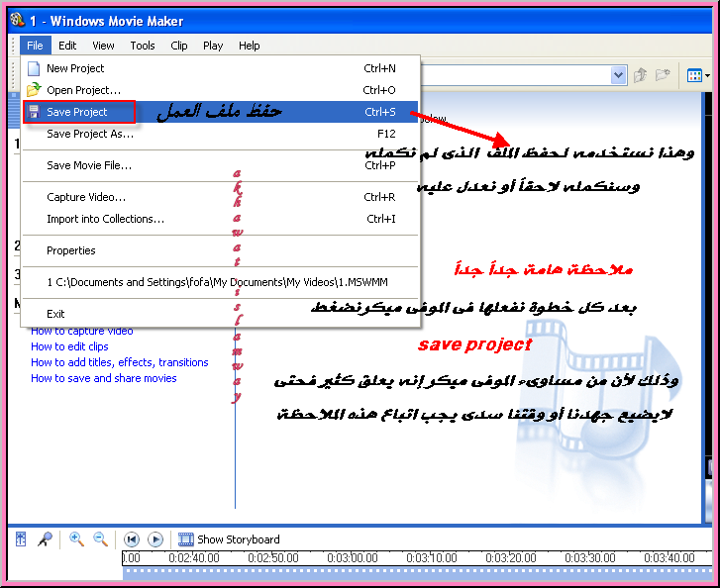Open the File menu
Screen dimensions: 720x588
point(35,46)
